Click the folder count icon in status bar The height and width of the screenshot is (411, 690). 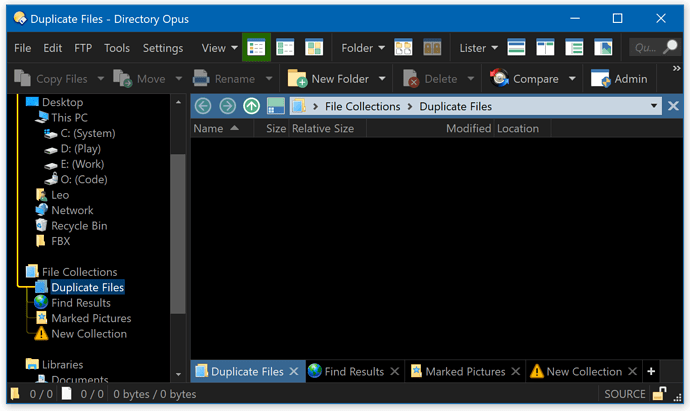click(x=15, y=393)
